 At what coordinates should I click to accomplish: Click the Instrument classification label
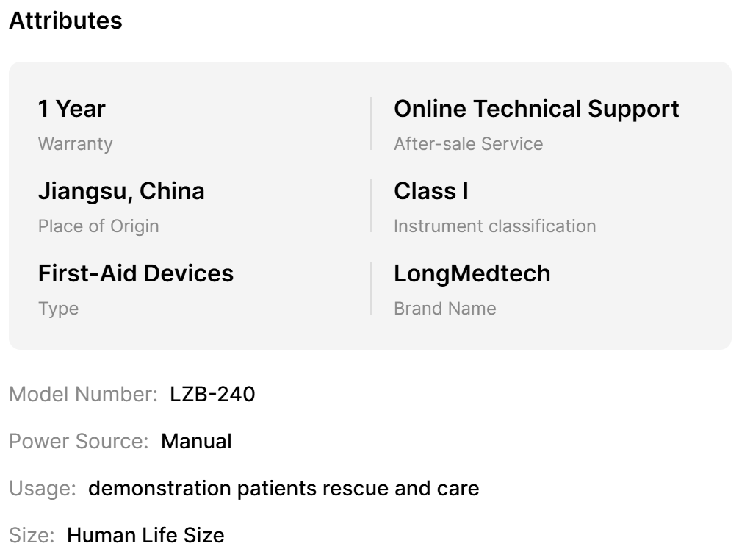coord(494,226)
